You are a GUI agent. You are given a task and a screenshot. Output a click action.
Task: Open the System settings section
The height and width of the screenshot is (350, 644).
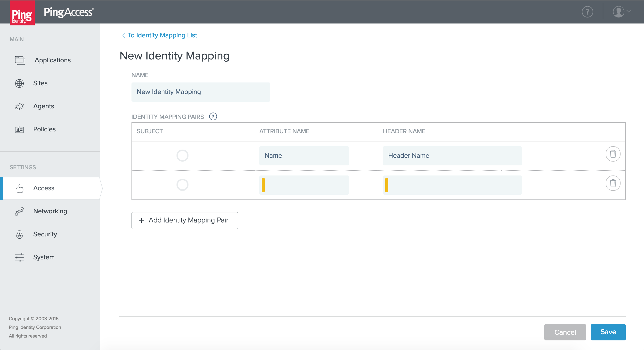coord(44,257)
